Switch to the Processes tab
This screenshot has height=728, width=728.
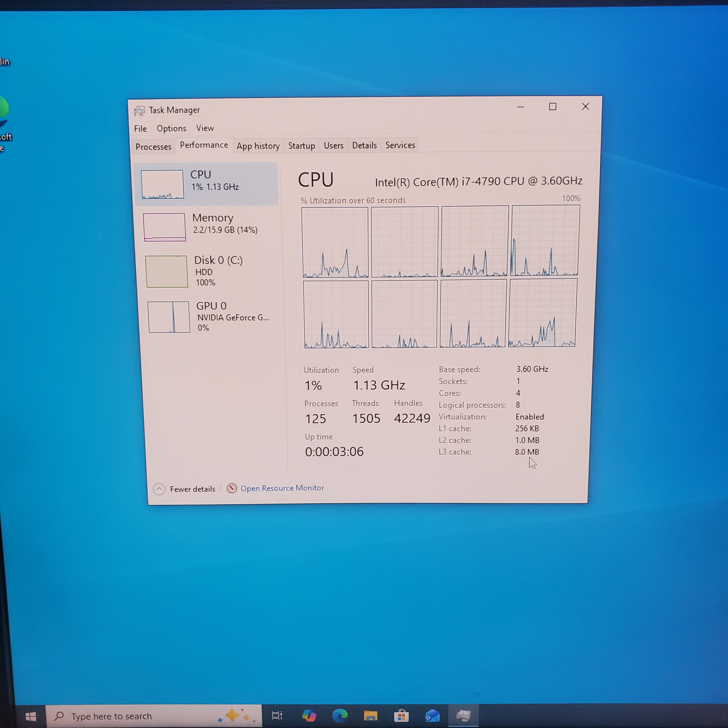pyautogui.click(x=153, y=147)
